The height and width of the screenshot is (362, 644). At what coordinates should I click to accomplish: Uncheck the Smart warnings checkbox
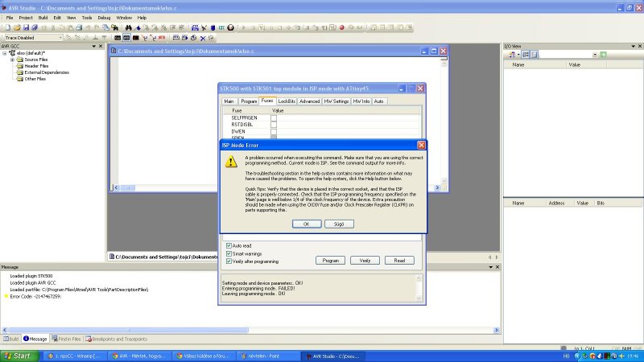point(229,253)
